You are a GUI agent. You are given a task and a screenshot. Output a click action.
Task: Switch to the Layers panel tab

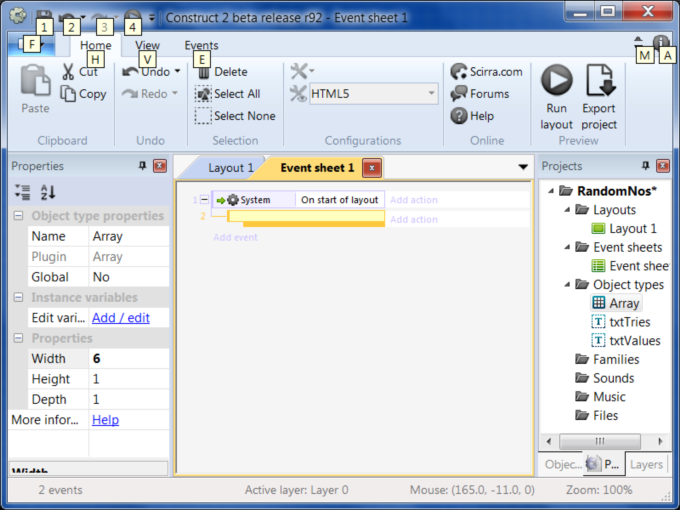(x=646, y=464)
